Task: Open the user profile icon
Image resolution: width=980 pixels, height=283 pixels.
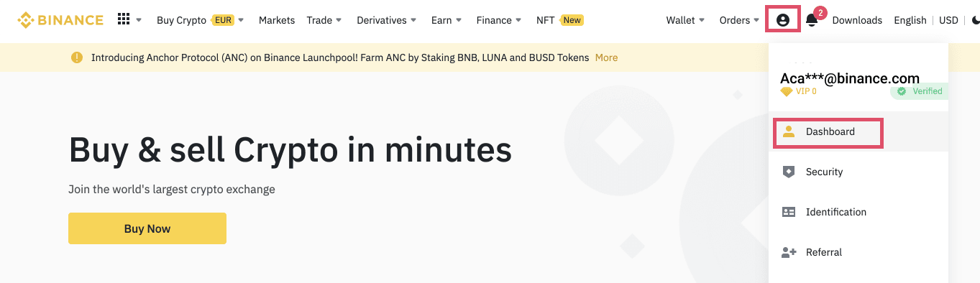Action: click(x=783, y=20)
